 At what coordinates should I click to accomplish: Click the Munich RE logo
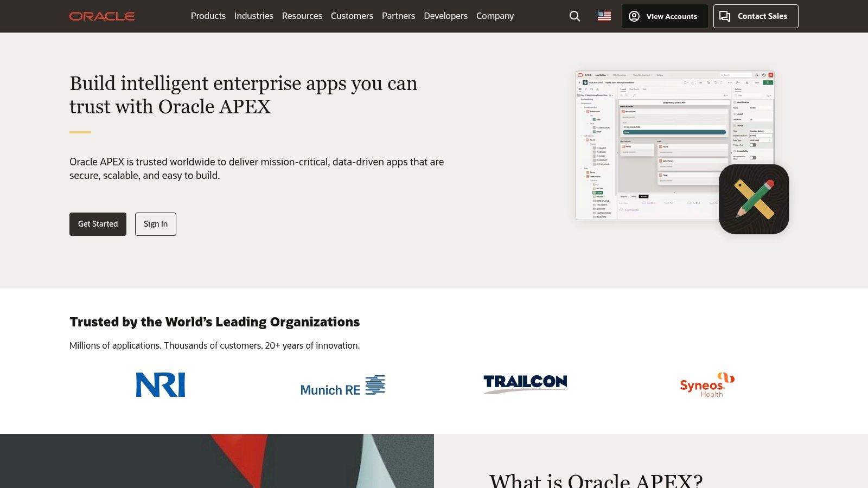tap(343, 386)
